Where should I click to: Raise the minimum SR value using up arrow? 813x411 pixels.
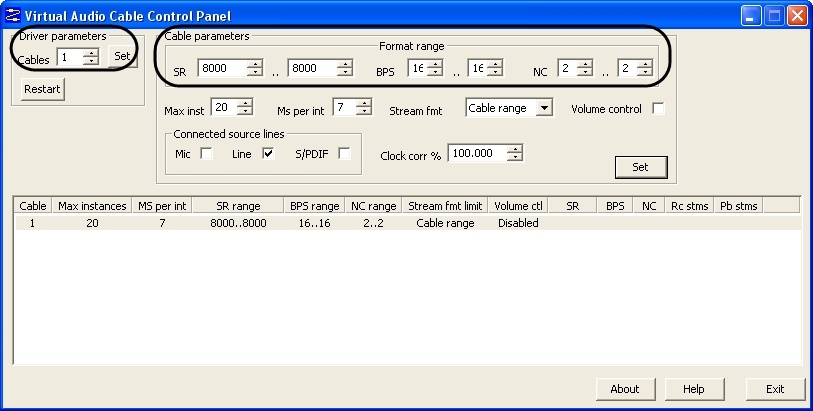coord(254,64)
